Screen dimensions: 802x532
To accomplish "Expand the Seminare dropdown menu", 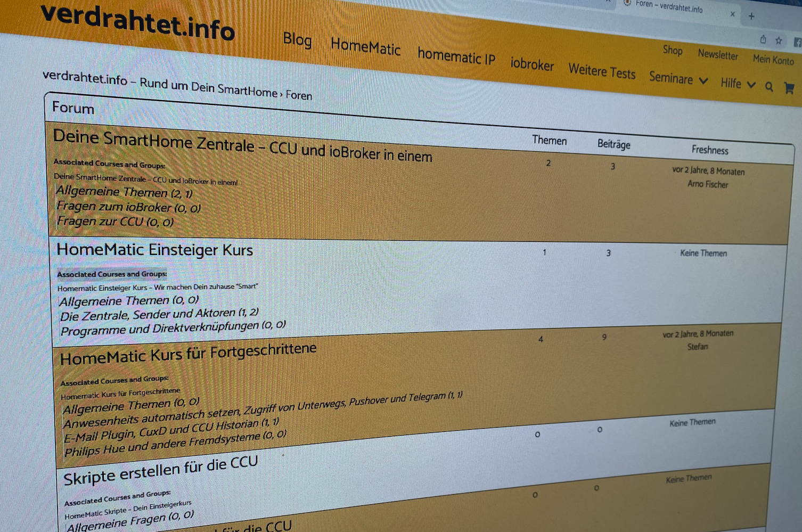I will (x=678, y=79).
